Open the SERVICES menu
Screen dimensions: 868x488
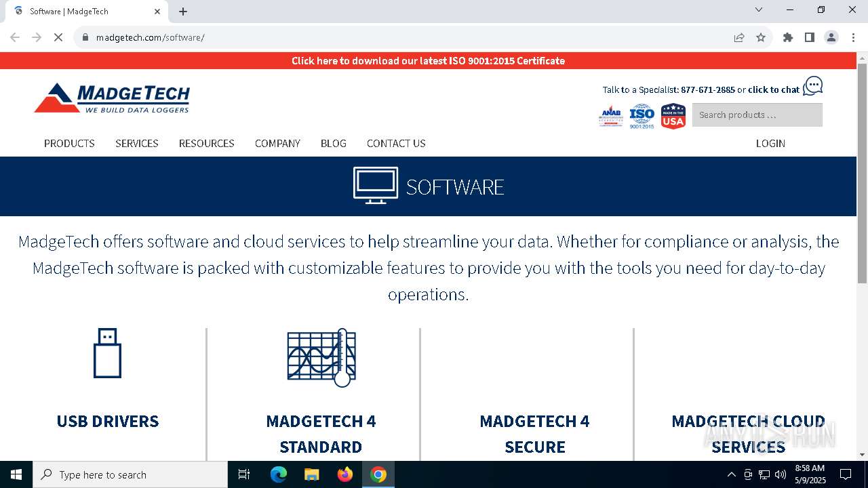click(x=137, y=144)
